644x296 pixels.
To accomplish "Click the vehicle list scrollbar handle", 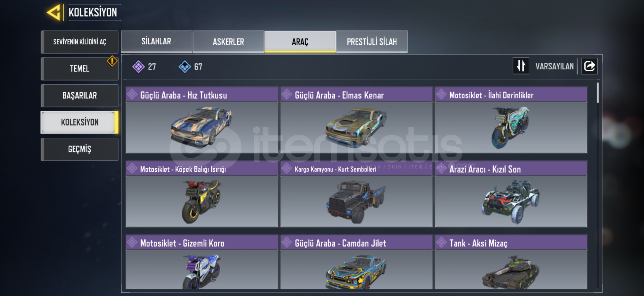I will pos(598,93).
